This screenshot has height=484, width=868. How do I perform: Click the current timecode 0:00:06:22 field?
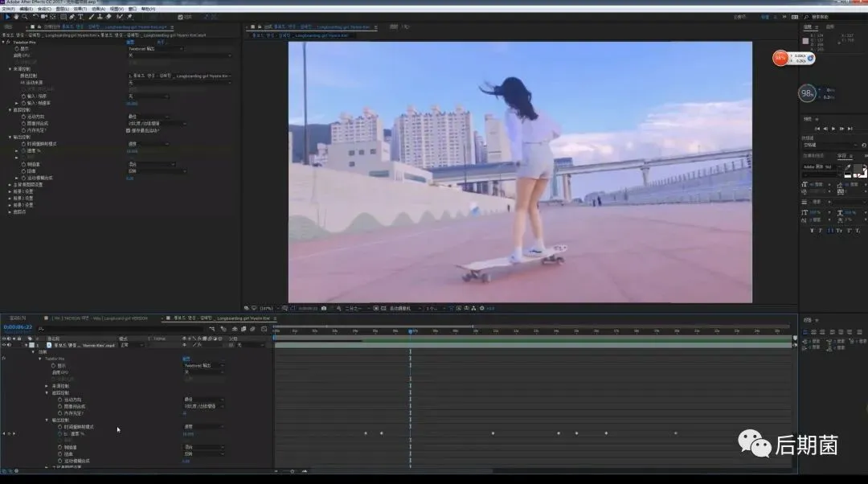(x=18, y=327)
